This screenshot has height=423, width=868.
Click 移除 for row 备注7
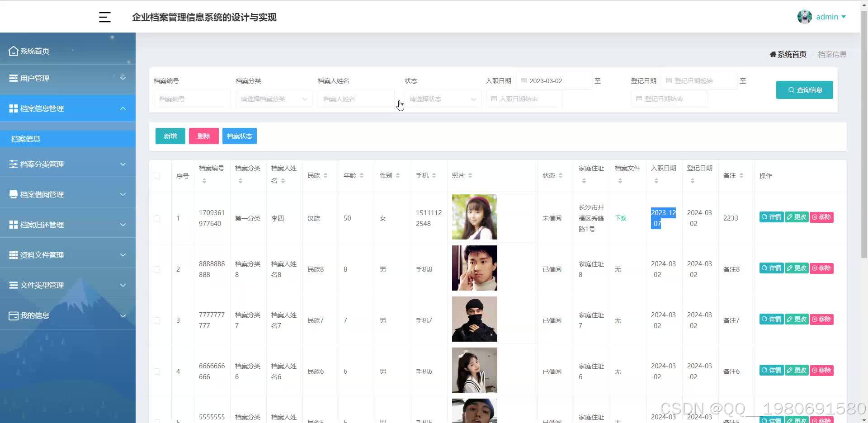point(821,320)
